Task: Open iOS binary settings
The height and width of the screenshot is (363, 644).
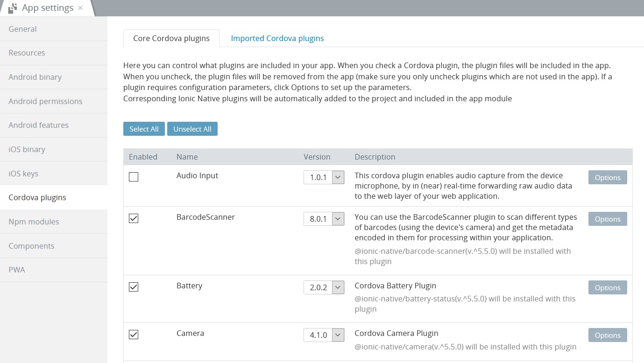Action: click(54, 149)
